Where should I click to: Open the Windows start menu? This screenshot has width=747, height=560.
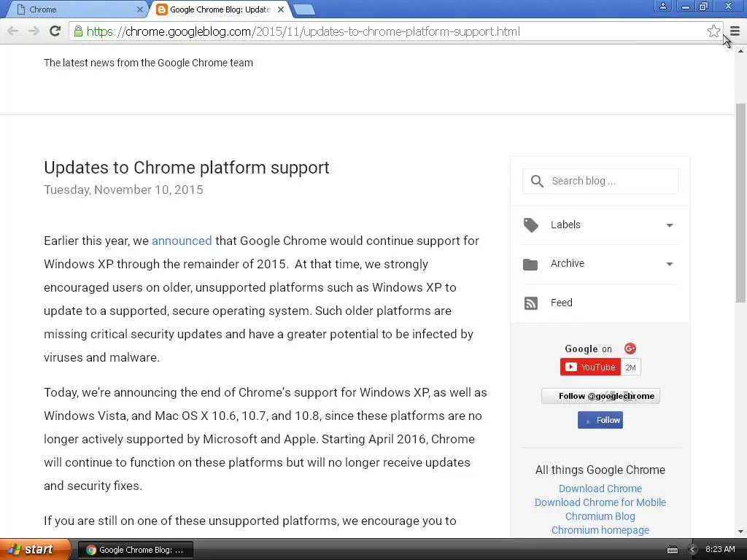pyautogui.click(x=34, y=550)
